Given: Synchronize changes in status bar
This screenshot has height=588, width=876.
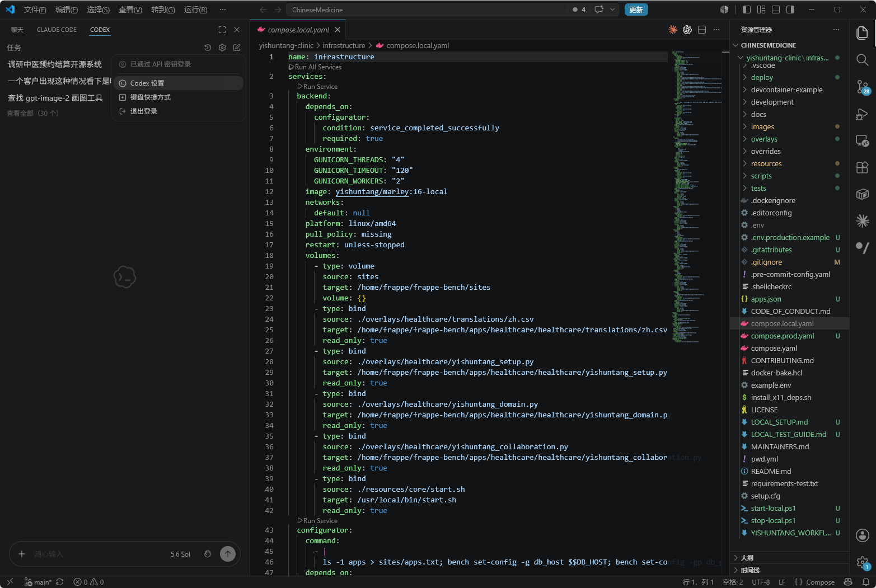Looking at the screenshot, I should (60, 582).
